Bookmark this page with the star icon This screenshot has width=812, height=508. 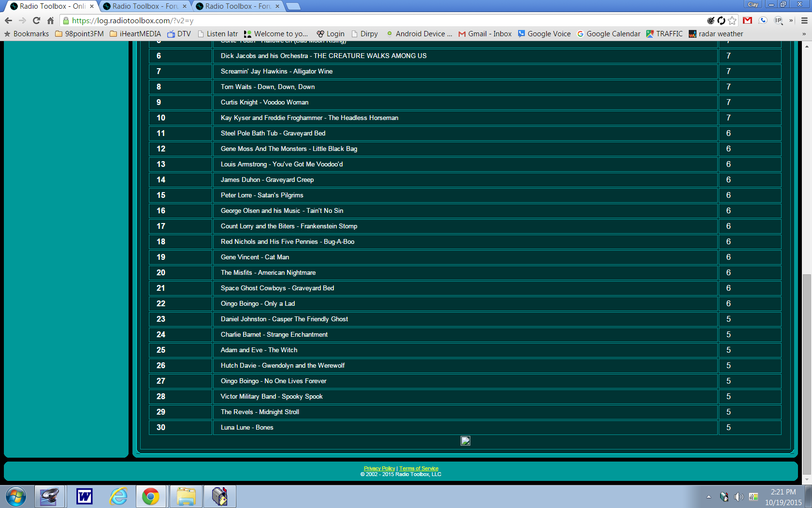pyautogui.click(x=732, y=20)
